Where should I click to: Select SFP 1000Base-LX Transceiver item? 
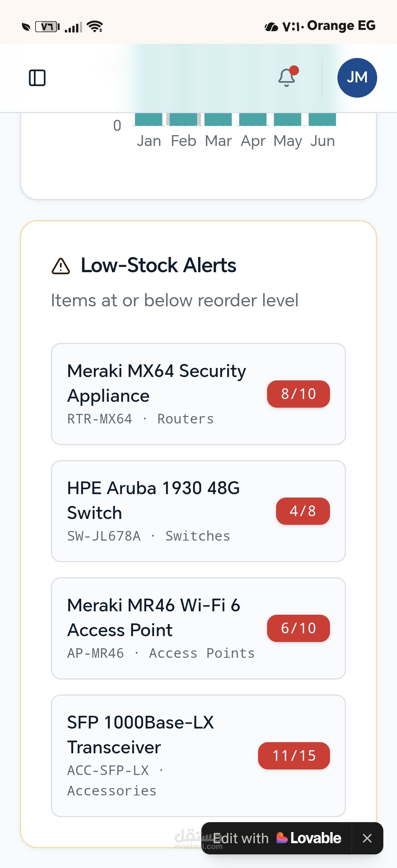198,756
